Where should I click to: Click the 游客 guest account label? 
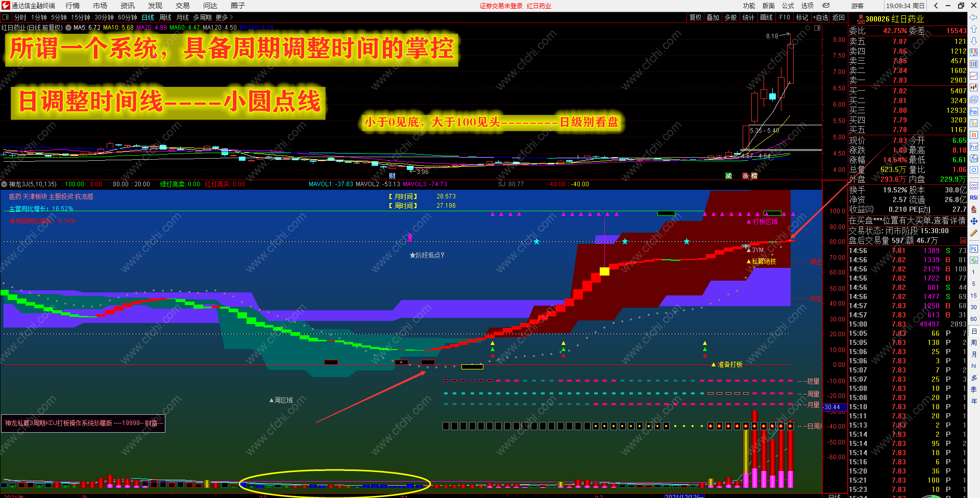click(x=857, y=6)
